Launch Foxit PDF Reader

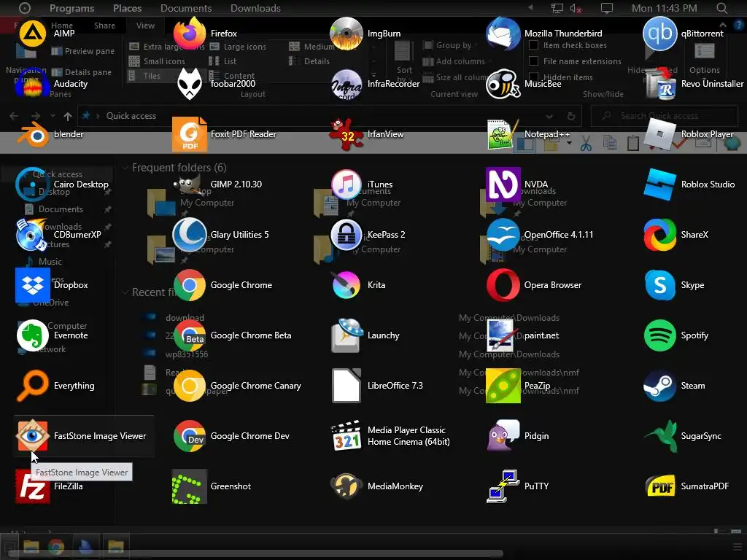[225, 134]
